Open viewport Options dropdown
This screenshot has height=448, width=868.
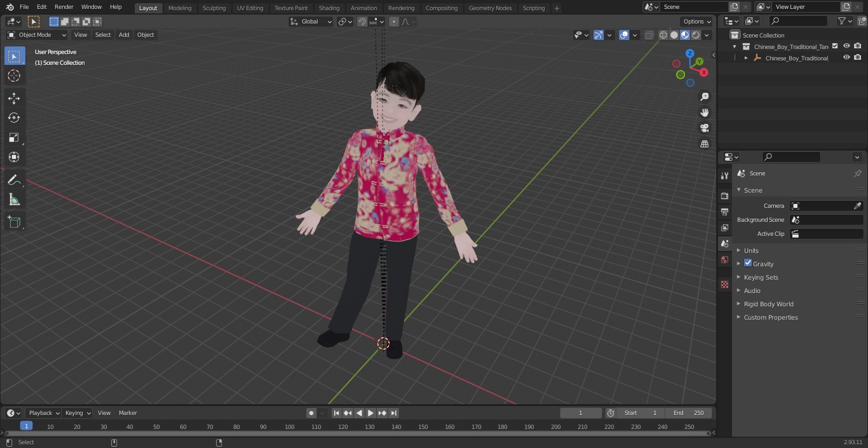pos(697,22)
